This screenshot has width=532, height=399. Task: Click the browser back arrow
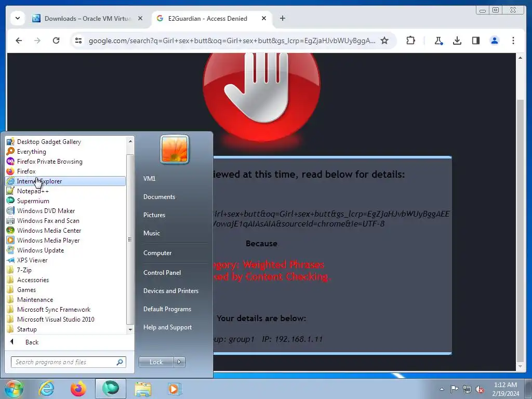click(19, 41)
